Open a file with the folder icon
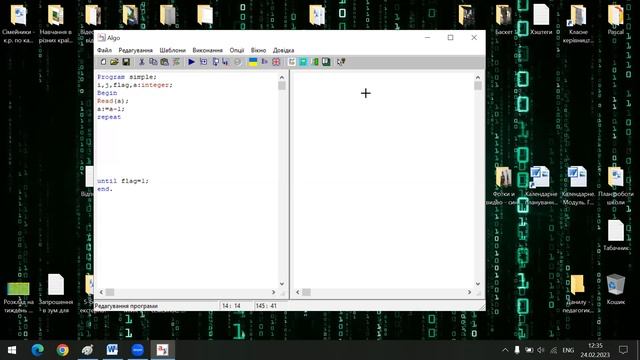Image resolution: width=640 pixels, height=360 pixels. pos(114,62)
